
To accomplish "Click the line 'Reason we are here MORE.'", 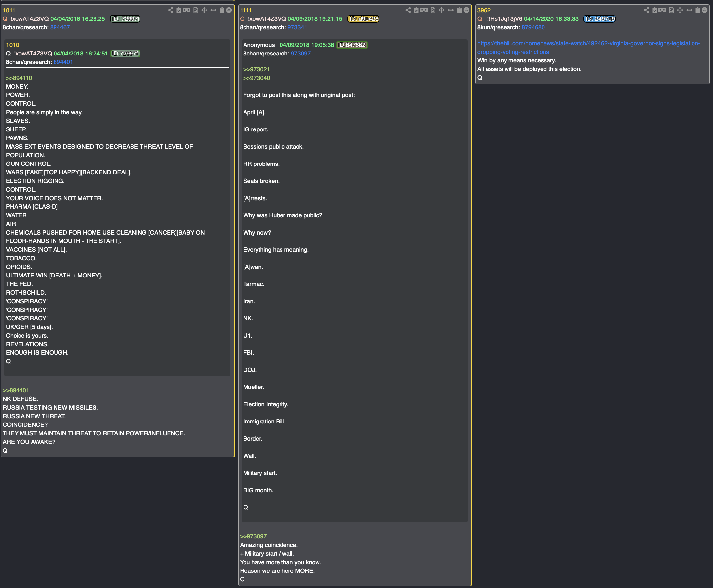I will point(277,571).
